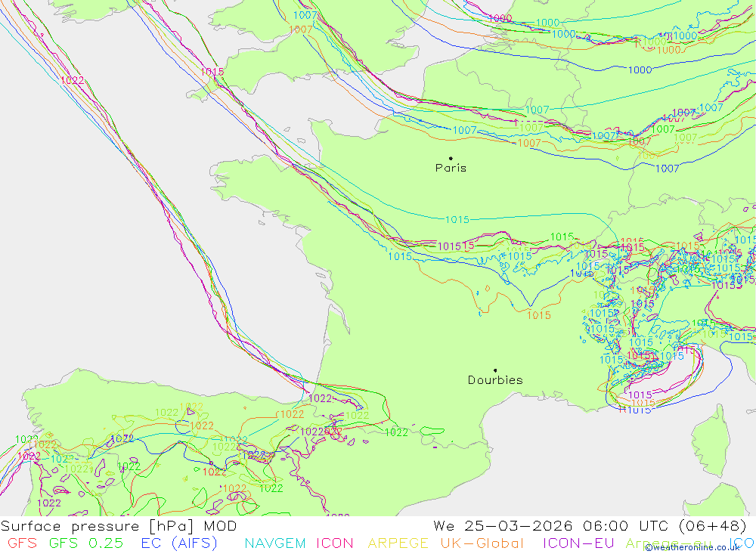Viewport: 756px width, 554px height.
Task: Select the orange UK-Global legend entry
Action: (482, 543)
